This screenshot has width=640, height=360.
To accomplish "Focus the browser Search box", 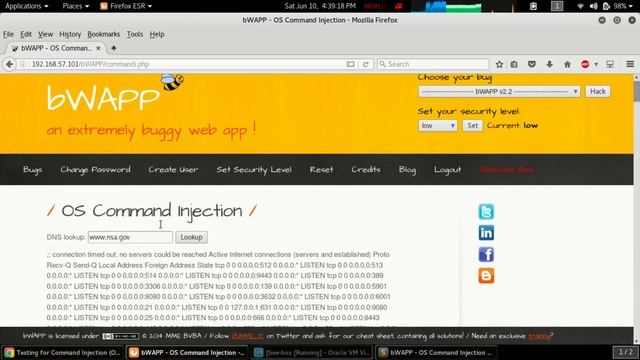I will (x=433, y=64).
